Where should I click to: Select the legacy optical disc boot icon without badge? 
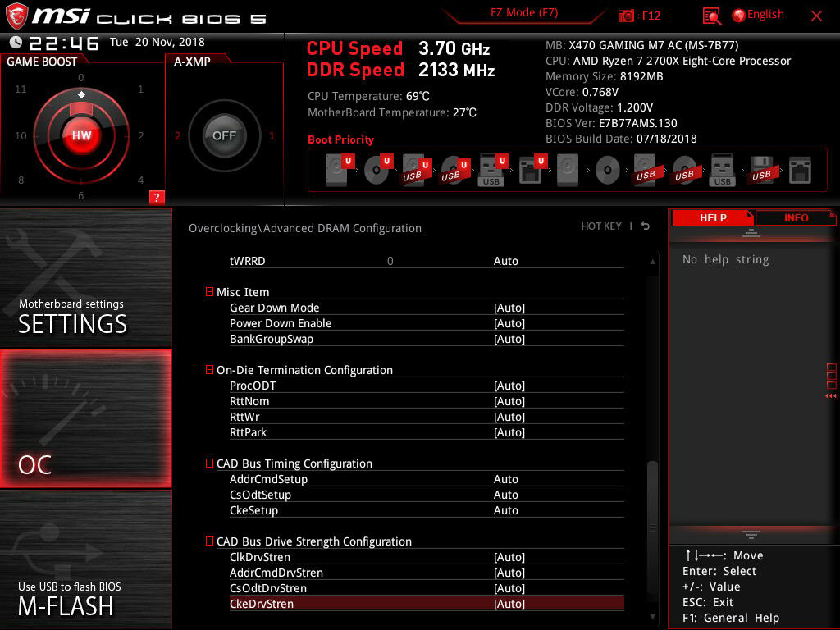[607, 171]
